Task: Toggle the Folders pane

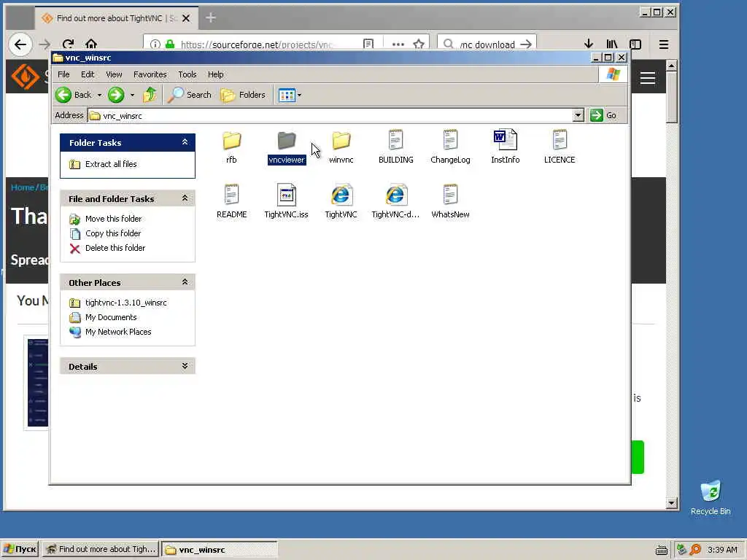Action: click(243, 95)
